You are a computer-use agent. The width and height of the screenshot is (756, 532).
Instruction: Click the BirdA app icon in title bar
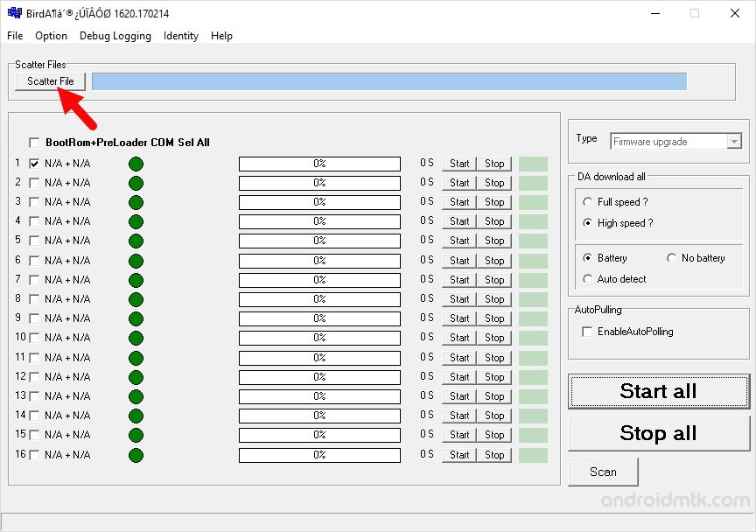12,13
